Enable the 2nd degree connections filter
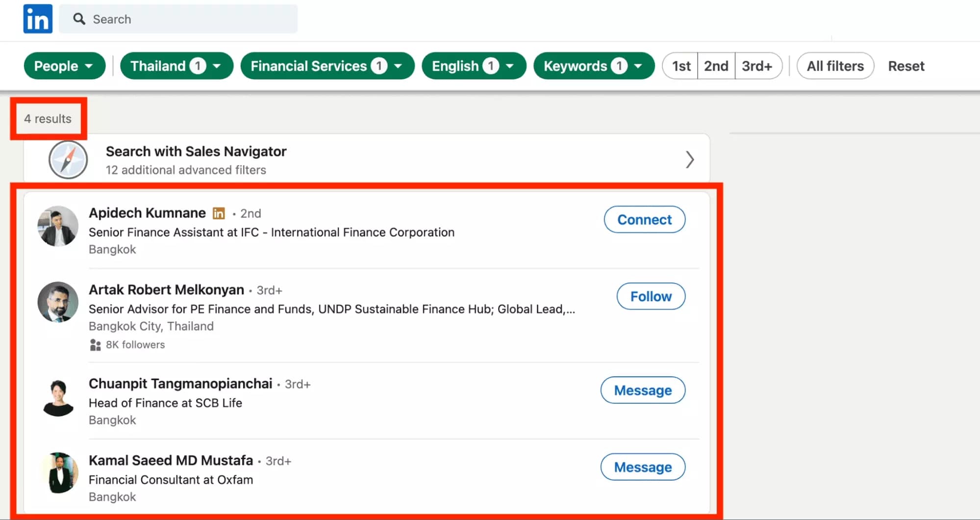 pyautogui.click(x=716, y=65)
